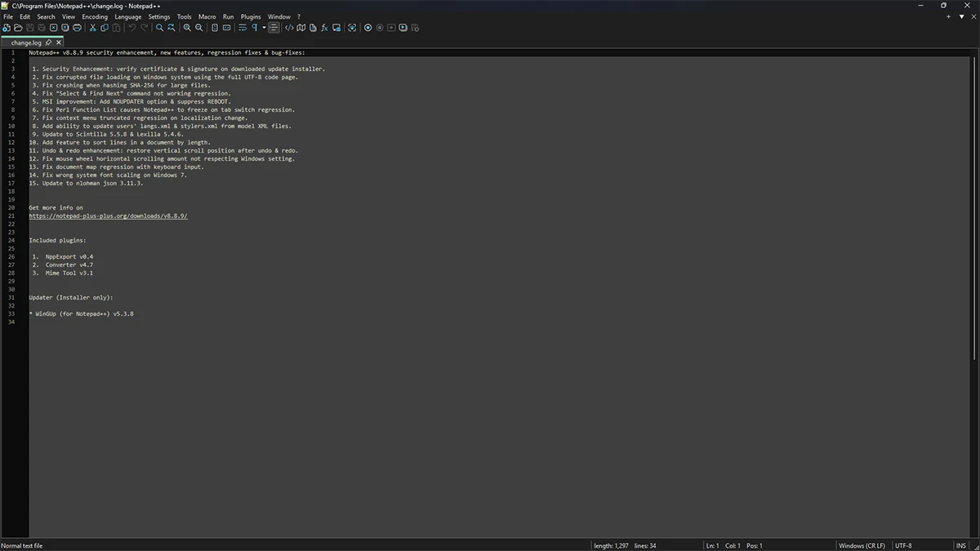Image resolution: width=980 pixels, height=551 pixels.
Task: Open the ? help menu
Action: pos(299,16)
